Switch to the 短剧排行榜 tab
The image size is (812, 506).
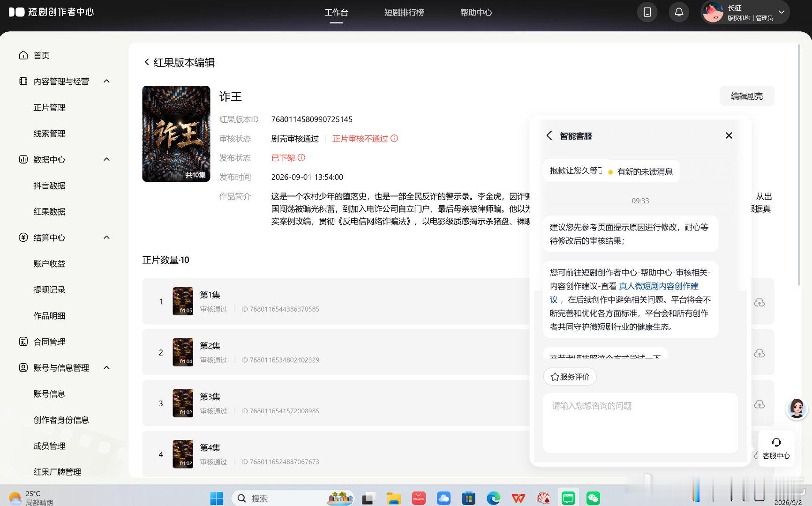point(404,13)
